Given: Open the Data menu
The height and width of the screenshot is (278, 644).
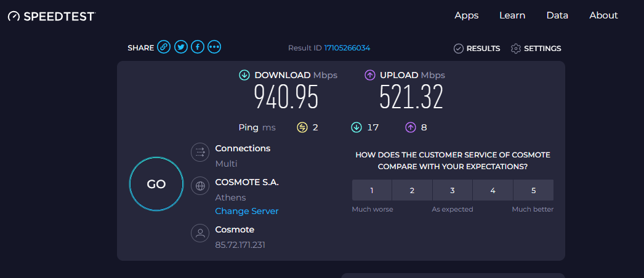Looking at the screenshot, I should point(557,15).
